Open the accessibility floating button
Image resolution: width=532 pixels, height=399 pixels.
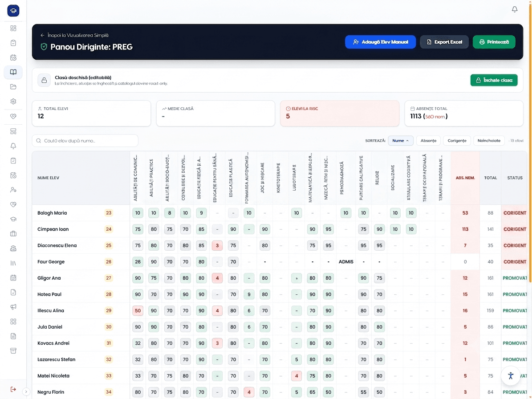pos(511,375)
